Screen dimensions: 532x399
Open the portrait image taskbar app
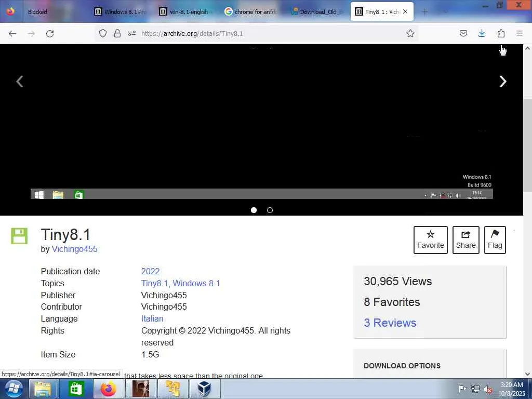click(x=140, y=389)
